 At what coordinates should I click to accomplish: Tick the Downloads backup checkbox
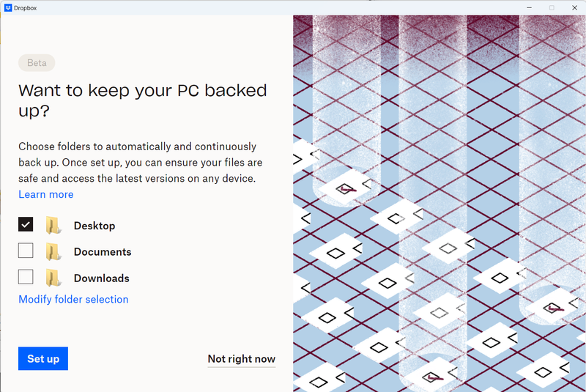tap(26, 277)
